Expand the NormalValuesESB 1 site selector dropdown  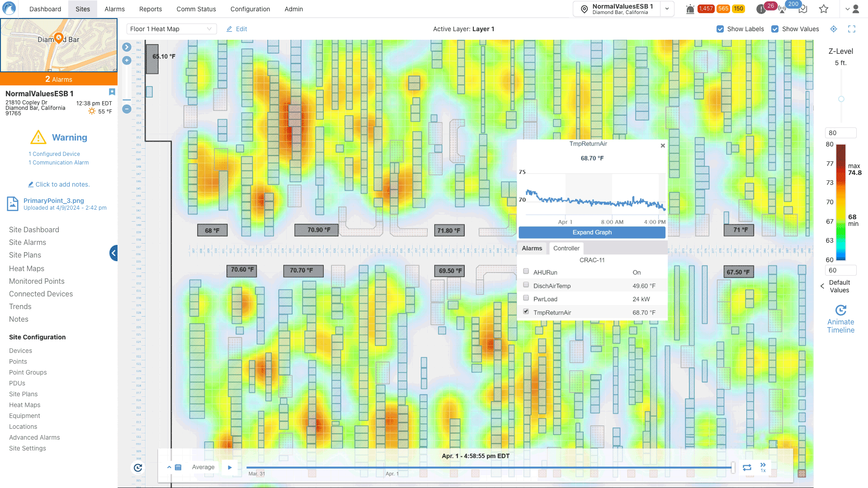pos(667,9)
